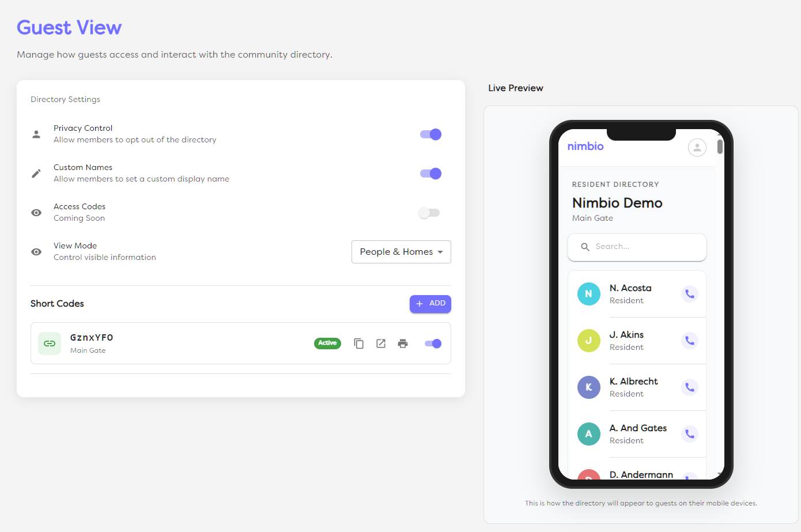Select the A. And Gates resident name
Screen dimensions: 801x532
click(x=638, y=428)
